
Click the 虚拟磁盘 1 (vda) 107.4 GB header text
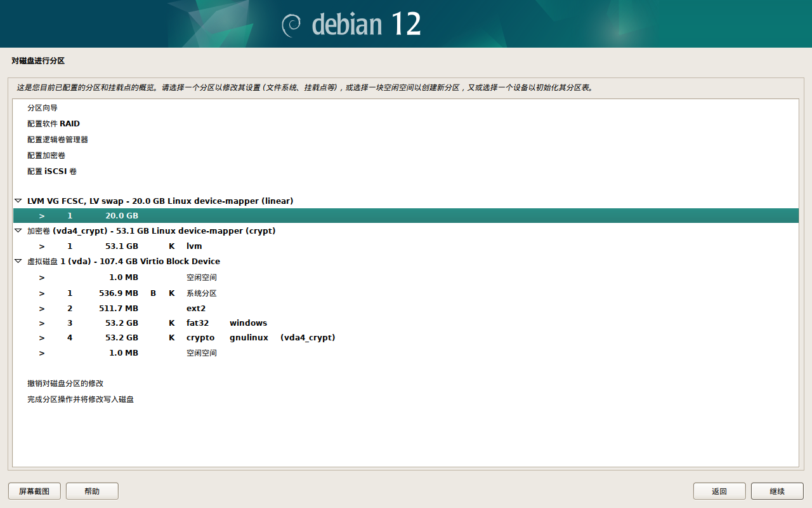[x=124, y=262]
